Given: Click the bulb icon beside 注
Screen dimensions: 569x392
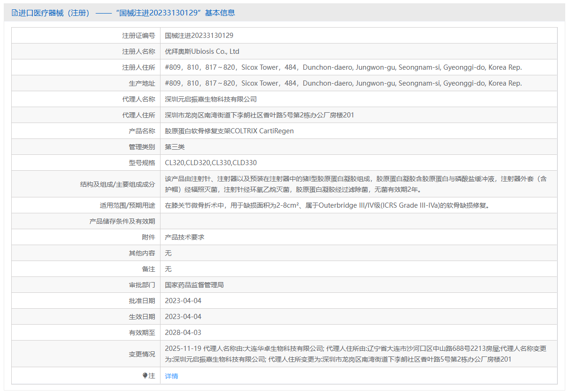Looking at the screenshot, I should (145, 376).
